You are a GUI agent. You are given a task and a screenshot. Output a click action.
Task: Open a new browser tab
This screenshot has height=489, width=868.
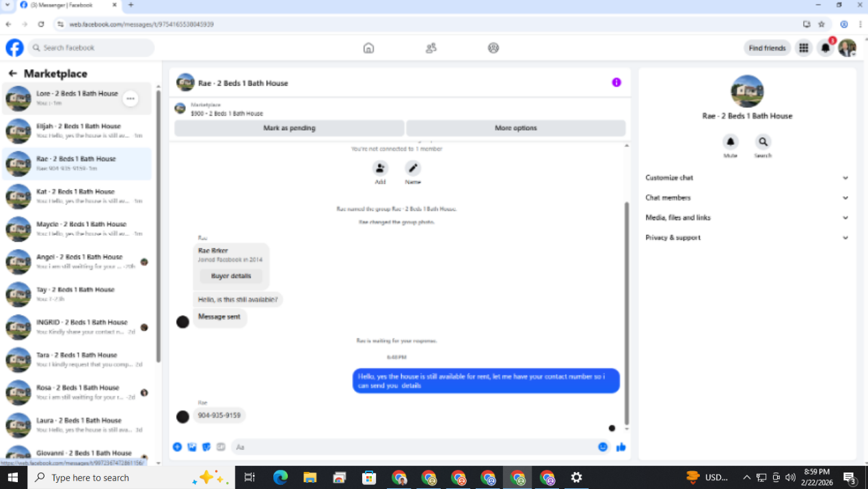(131, 5)
